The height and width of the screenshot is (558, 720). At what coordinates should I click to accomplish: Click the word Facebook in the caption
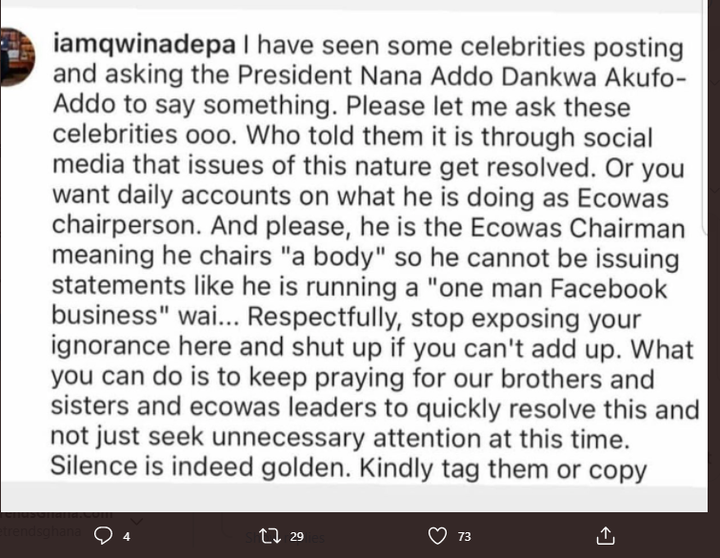coord(608,288)
